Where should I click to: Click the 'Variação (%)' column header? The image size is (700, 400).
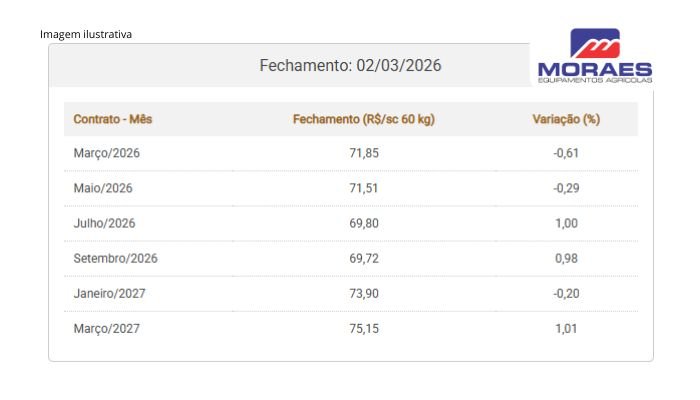[x=566, y=119]
